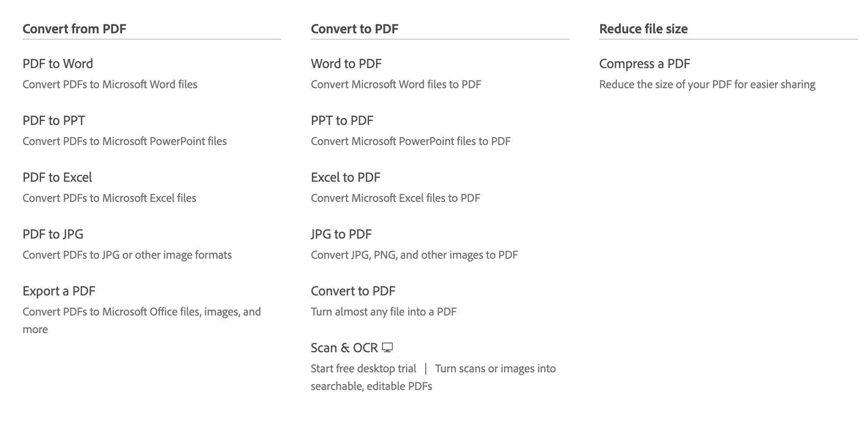The width and height of the screenshot is (868, 438).
Task: Select the PDF to Excel option
Action: (57, 177)
